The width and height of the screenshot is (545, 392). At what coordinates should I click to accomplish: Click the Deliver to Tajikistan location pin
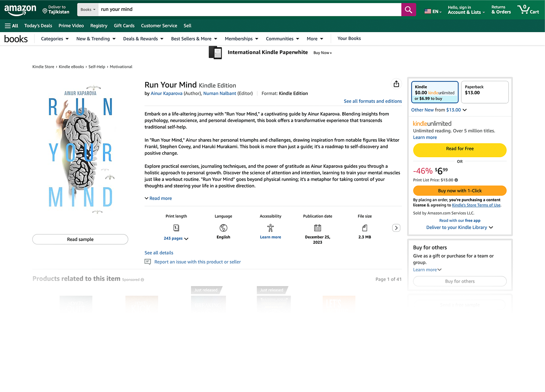(x=45, y=11)
